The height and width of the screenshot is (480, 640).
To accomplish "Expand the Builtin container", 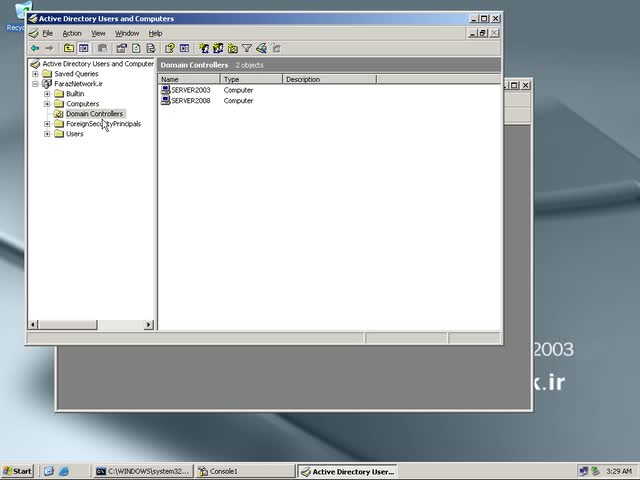I will point(47,94).
